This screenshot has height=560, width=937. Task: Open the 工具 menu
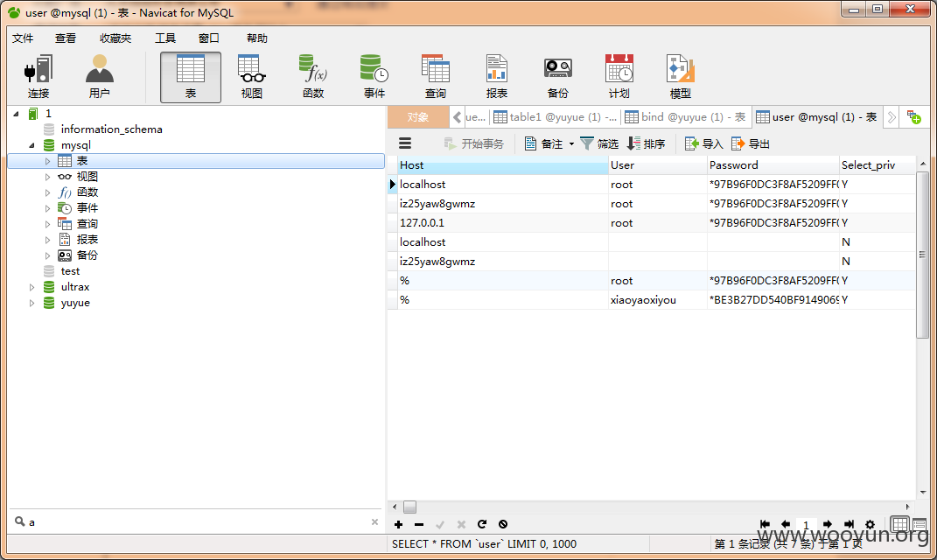[x=165, y=38]
